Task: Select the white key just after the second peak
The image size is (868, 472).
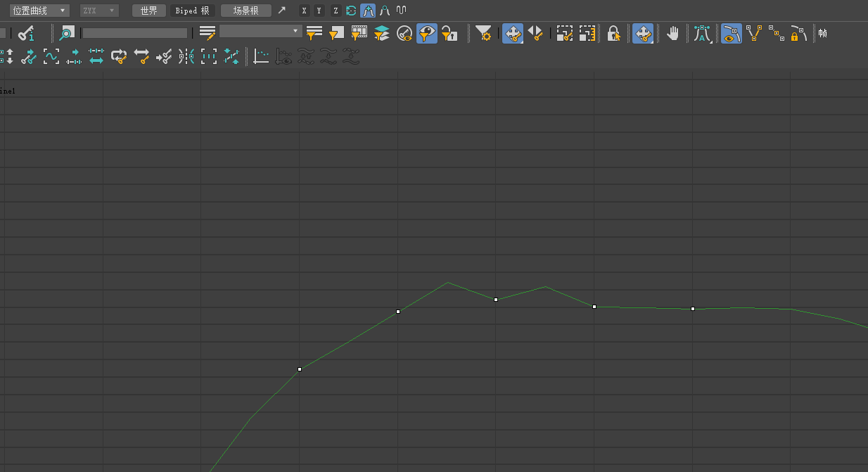Action: [594, 307]
